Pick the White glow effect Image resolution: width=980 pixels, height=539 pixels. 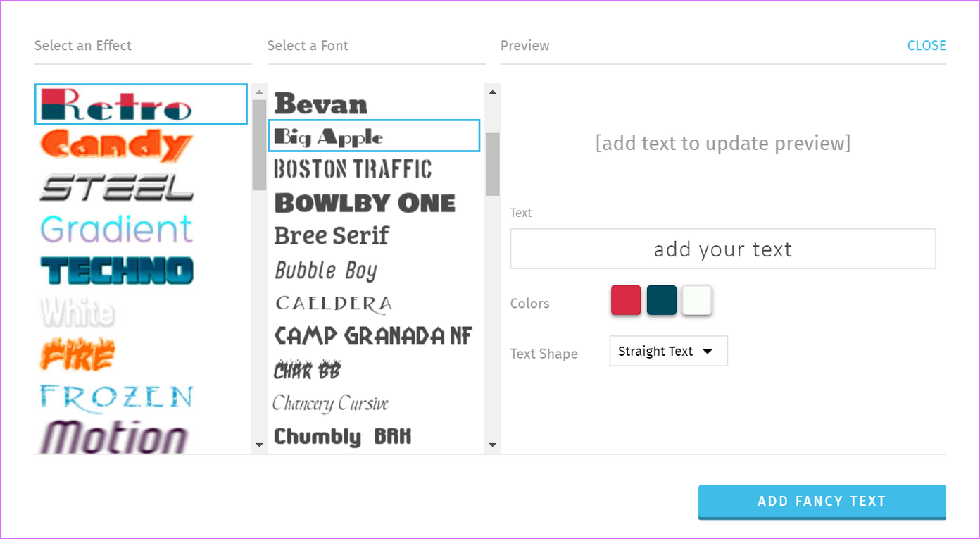(77, 313)
